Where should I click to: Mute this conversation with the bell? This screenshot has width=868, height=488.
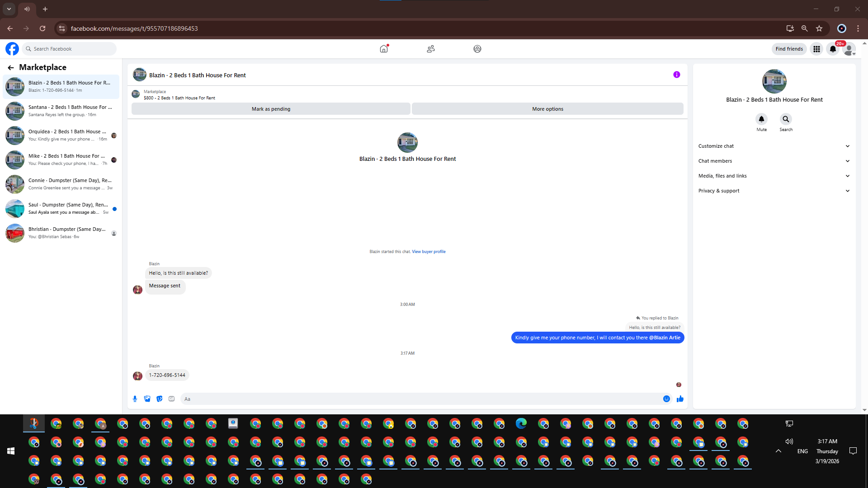(x=761, y=119)
